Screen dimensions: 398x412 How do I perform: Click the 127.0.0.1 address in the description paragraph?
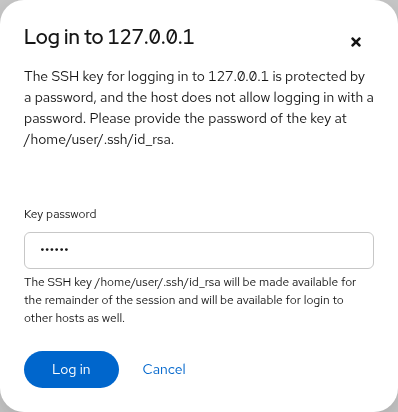238,76
